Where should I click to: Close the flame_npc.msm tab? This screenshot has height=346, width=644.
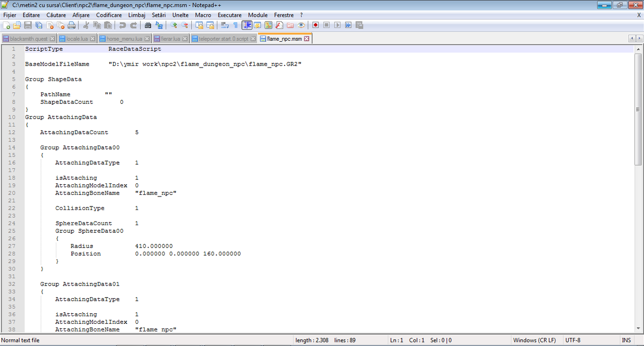307,39
